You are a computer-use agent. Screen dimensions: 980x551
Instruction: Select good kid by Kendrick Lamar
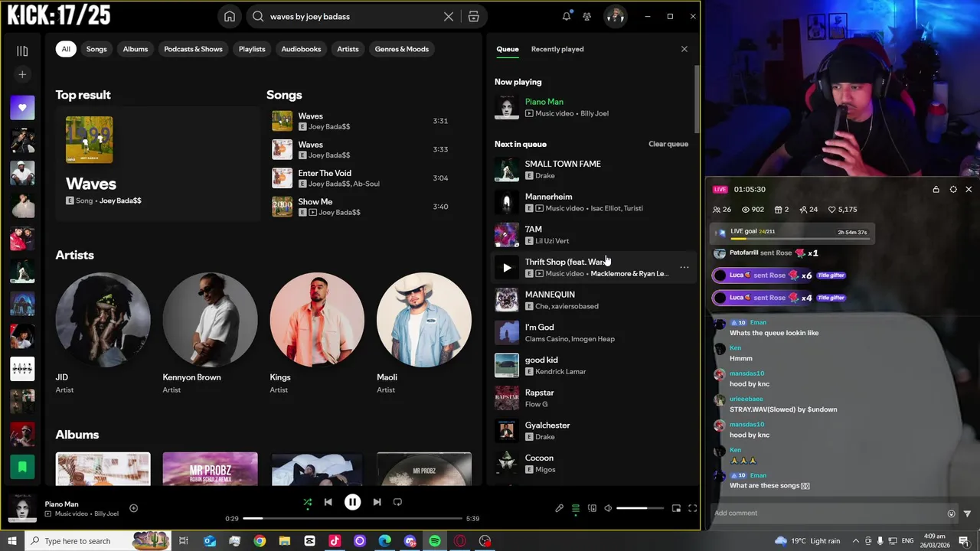point(592,366)
